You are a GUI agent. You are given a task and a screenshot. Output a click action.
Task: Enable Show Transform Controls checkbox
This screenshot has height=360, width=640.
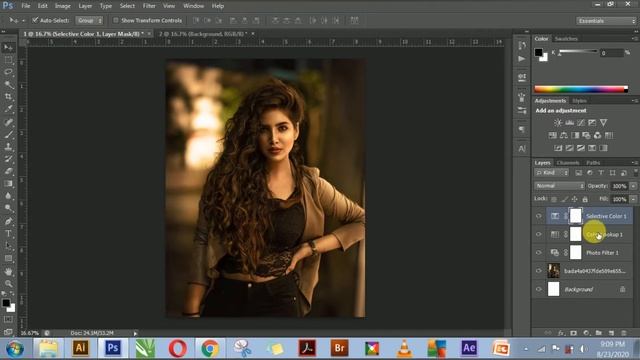pos(116,20)
